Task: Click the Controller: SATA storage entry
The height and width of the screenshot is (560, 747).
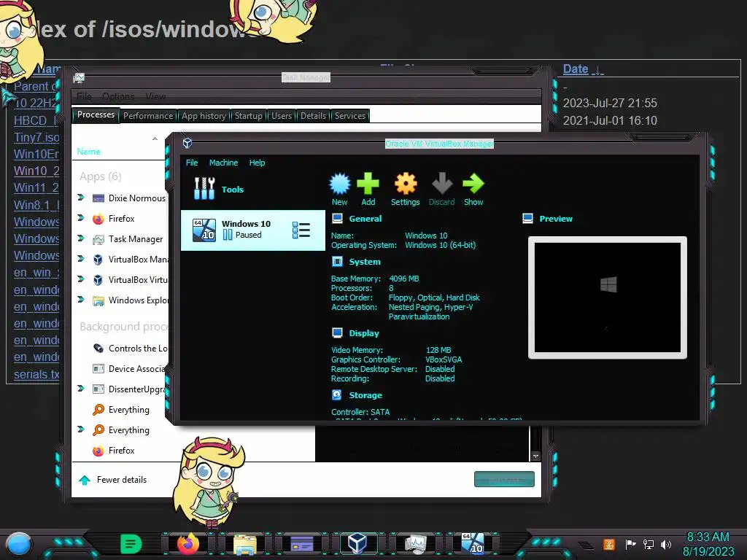Action: pyautogui.click(x=360, y=412)
